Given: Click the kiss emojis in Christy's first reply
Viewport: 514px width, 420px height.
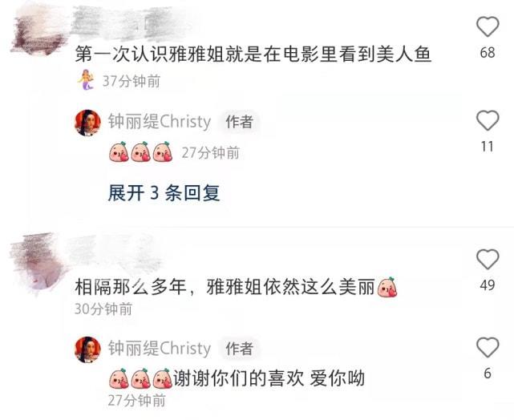Looking at the screenshot, I should 141,152.
